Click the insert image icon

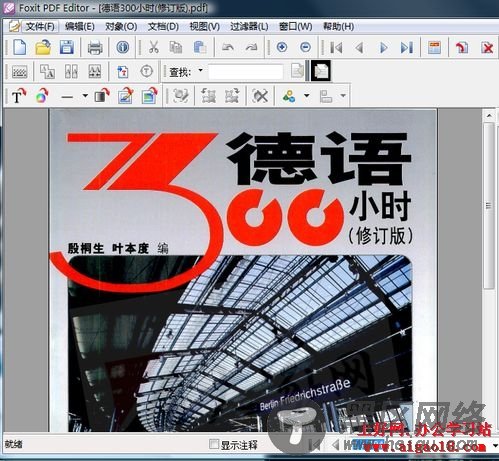tap(149, 96)
